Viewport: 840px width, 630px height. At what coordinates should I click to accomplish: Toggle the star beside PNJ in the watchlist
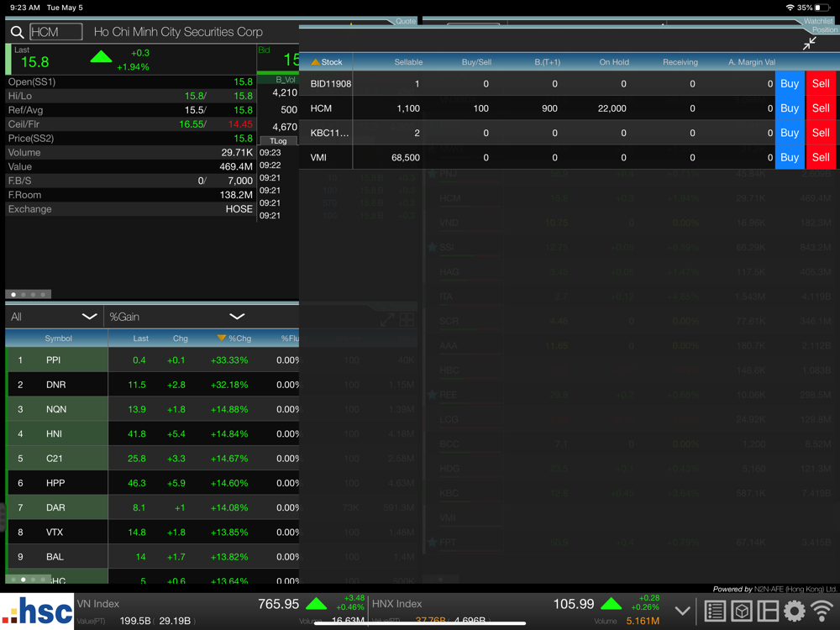click(x=432, y=174)
